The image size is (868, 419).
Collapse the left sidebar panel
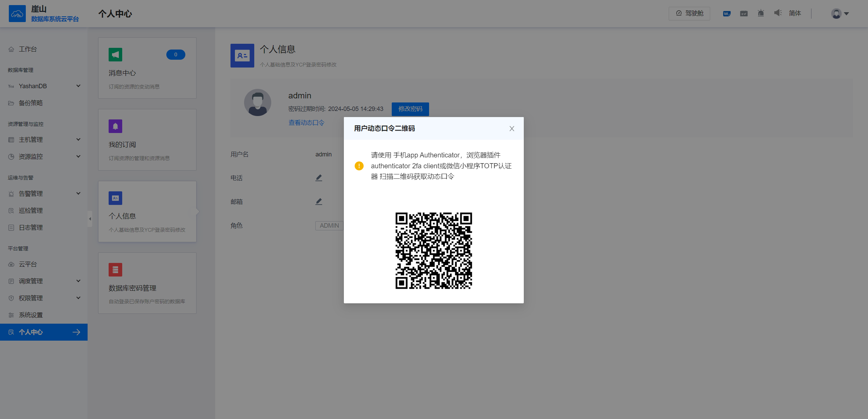click(90, 219)
